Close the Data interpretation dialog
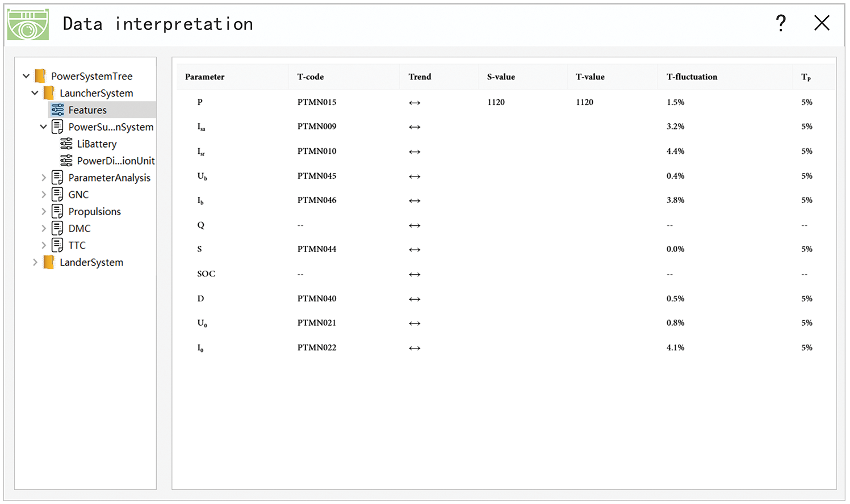Screen dimensions: 850x504 coord(822,23)
